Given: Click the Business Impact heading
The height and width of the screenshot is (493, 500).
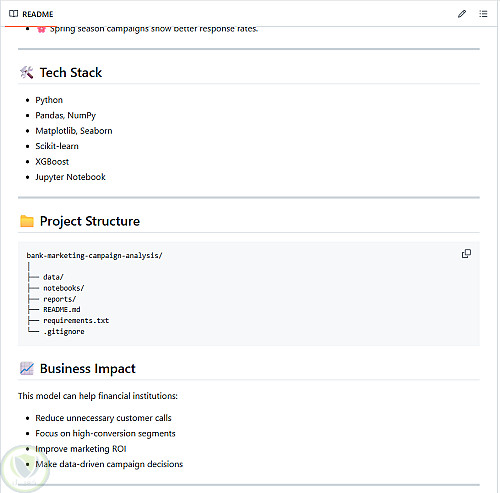Looking at the screenshot, I should 88,368.
